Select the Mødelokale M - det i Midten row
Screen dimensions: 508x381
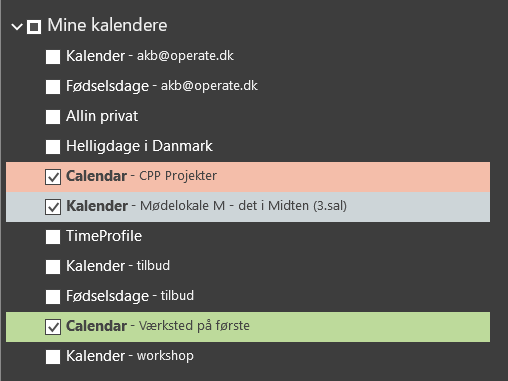pos(248,207)
